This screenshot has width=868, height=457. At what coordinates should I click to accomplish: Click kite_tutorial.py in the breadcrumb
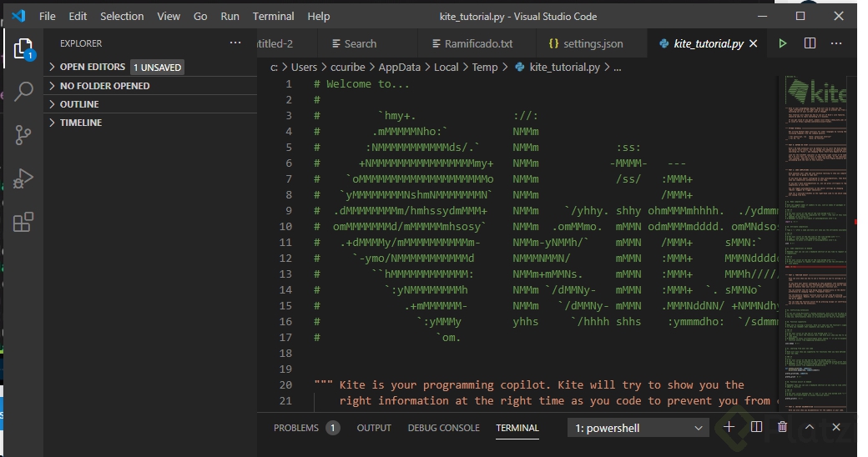click(x=564, y=67)
